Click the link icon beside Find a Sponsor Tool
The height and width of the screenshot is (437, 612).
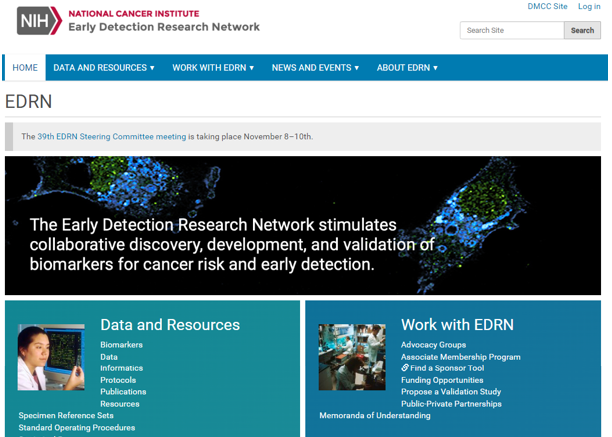[x=405, y=368]
